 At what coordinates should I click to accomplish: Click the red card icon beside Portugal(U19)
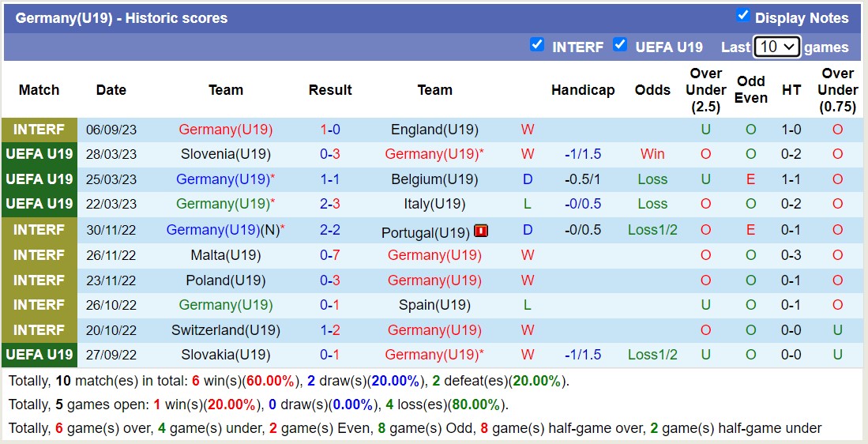481,231
